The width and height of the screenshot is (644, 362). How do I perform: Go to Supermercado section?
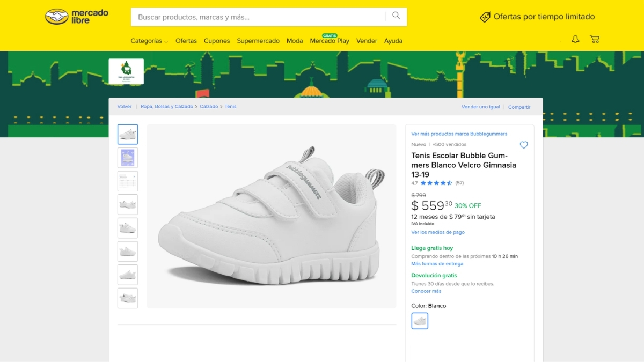(258, 41)
